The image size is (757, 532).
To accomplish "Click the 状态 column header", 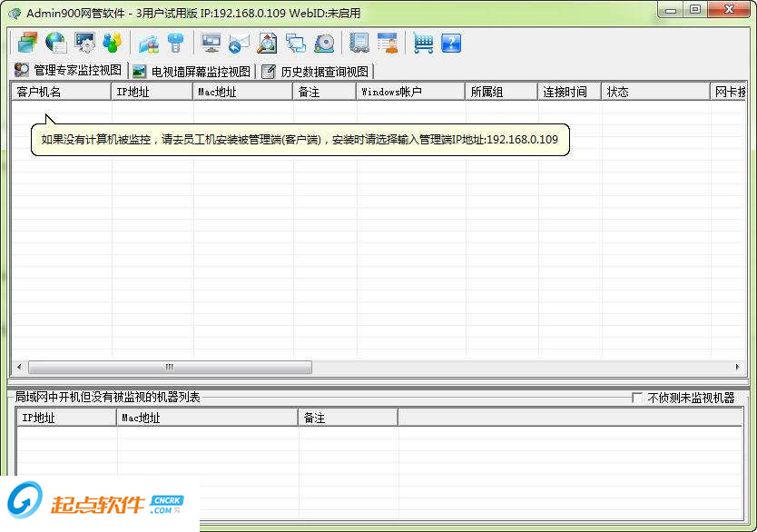I will click(655, 92).
